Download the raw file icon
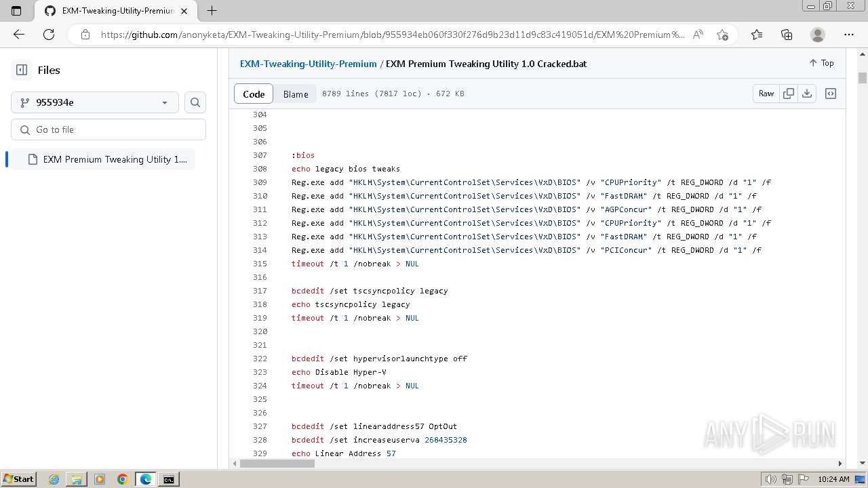Viewport: 868px width, 488px height. 806,94
